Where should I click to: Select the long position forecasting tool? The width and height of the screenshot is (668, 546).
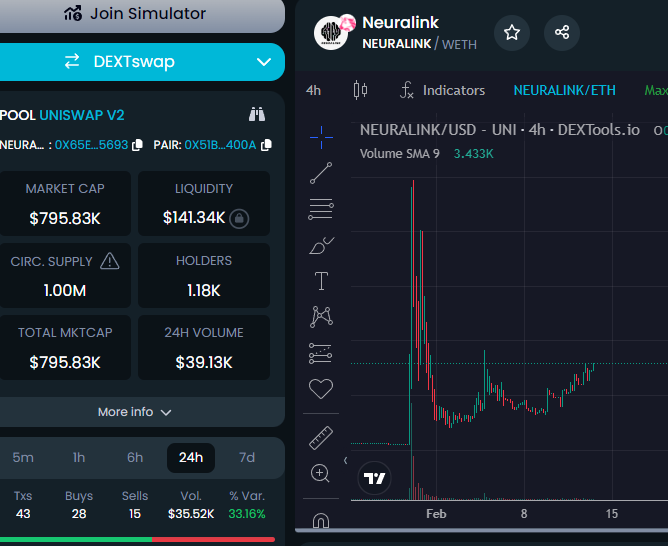point(320,353)
